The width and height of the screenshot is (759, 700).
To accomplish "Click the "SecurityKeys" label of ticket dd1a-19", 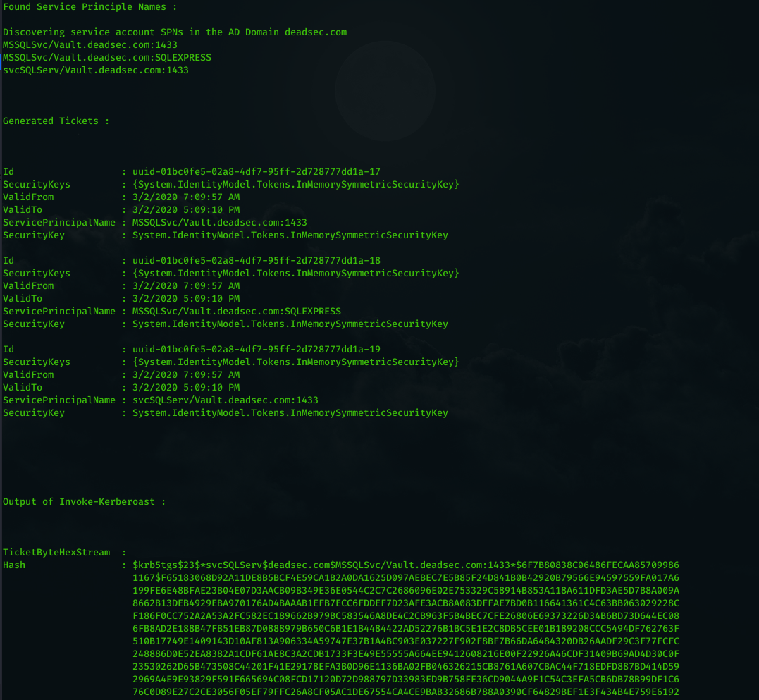I will click(x=37, y=362).
